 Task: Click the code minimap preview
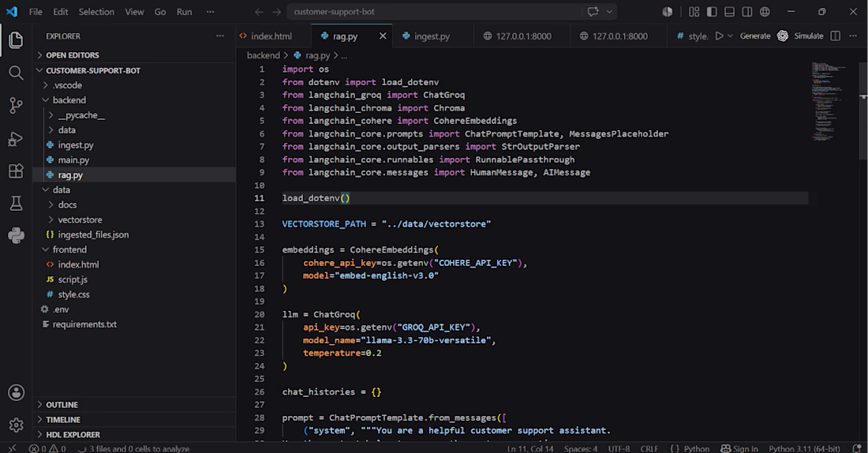pos(830,101)
